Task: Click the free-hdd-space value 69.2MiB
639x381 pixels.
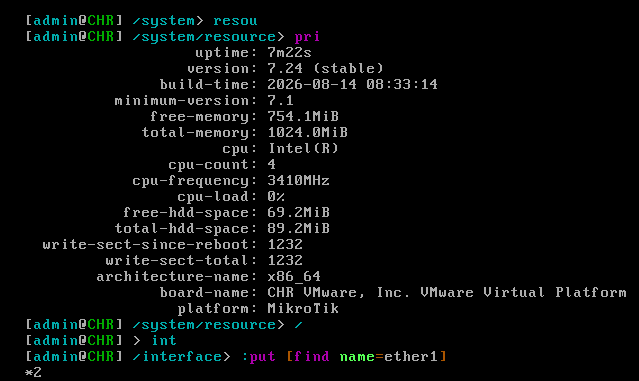Action: (x=298, y=212)
